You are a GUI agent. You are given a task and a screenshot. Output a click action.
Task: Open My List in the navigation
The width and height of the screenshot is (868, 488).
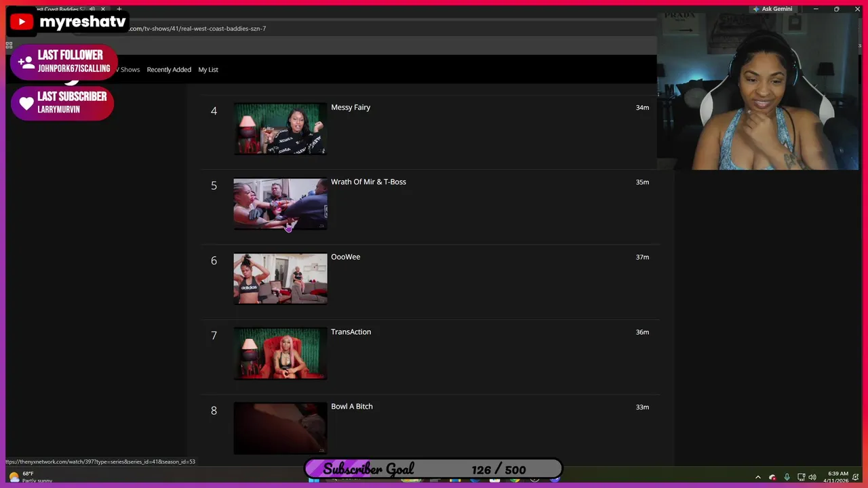pos(208,69)
